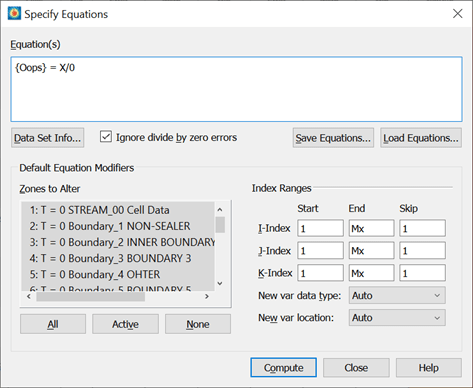
Task: Click Help button
Action: 429,368
